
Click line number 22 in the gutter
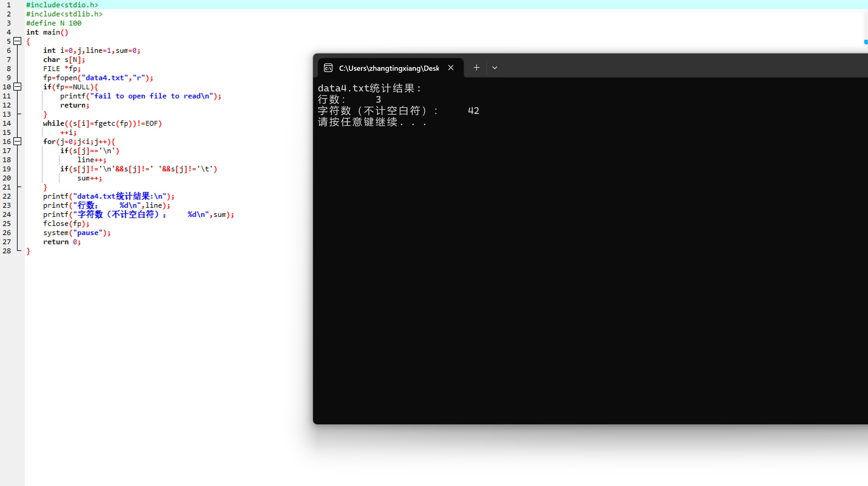tap(7, 196)
